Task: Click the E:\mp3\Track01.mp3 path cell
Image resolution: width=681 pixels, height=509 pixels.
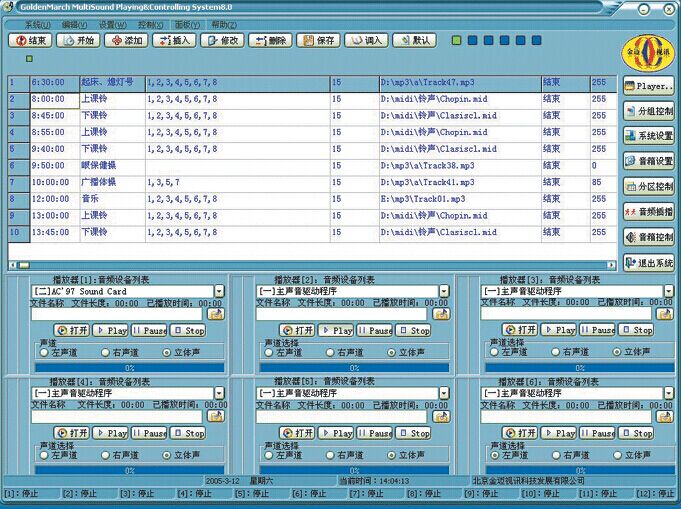Action: (x=460, y=199)
